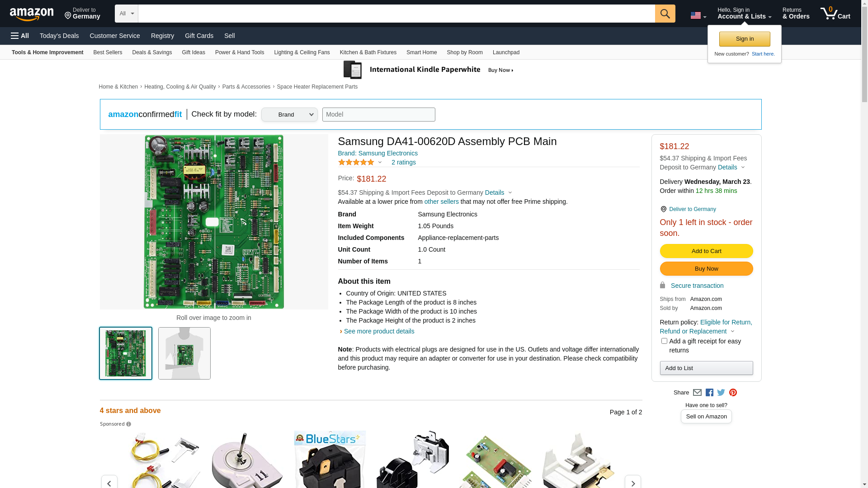Expand the search category All dropdown
Screen dimensions: 868x488
point(127,14)
